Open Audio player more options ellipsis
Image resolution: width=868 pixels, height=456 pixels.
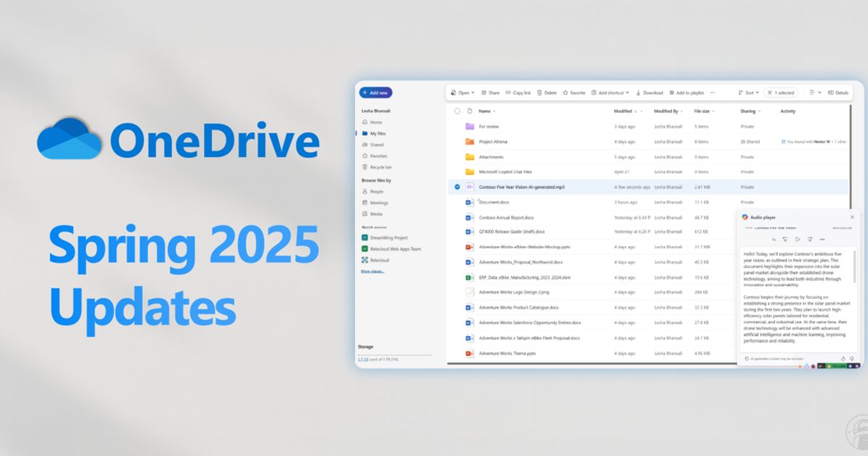(x=822, y=239)
